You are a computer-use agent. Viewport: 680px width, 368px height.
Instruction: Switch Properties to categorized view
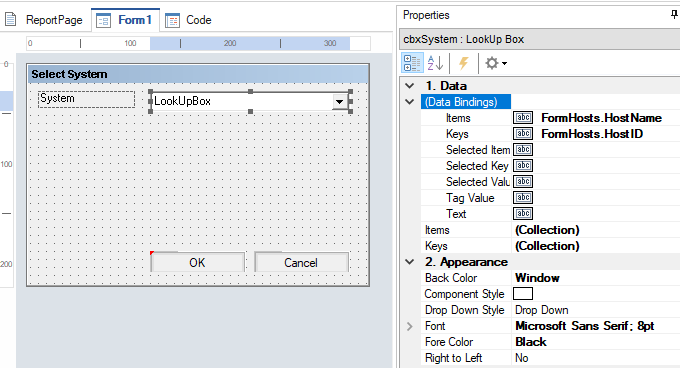click(412, 63)
